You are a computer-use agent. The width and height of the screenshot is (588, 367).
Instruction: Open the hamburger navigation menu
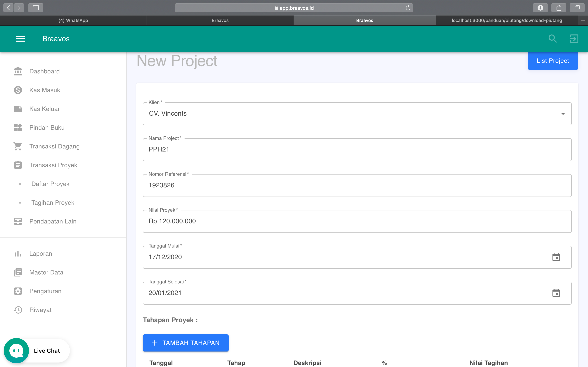[x=20, y=39]
